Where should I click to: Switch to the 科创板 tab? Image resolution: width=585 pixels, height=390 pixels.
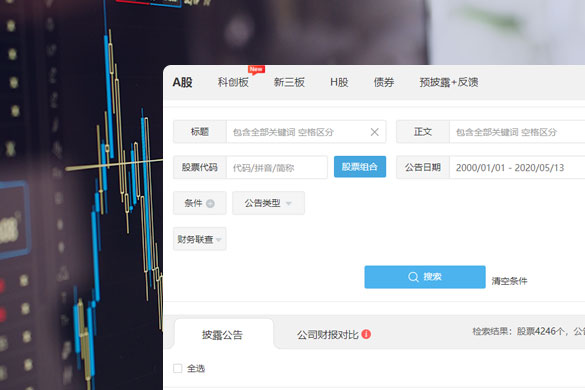(x=233, y=82)
